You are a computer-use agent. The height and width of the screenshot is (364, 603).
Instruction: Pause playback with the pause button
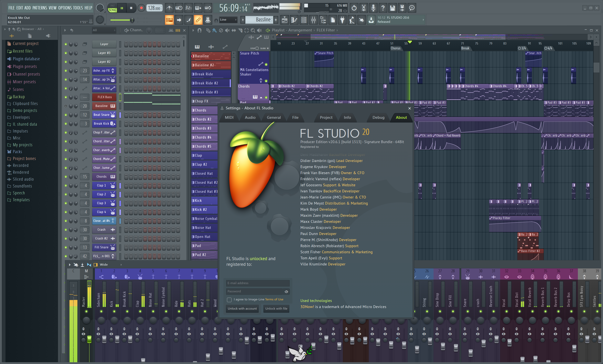pos(122,8)
